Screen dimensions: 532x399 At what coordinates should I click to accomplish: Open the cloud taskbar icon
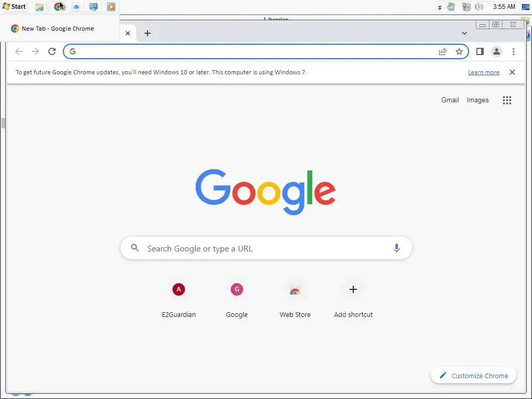76,7
